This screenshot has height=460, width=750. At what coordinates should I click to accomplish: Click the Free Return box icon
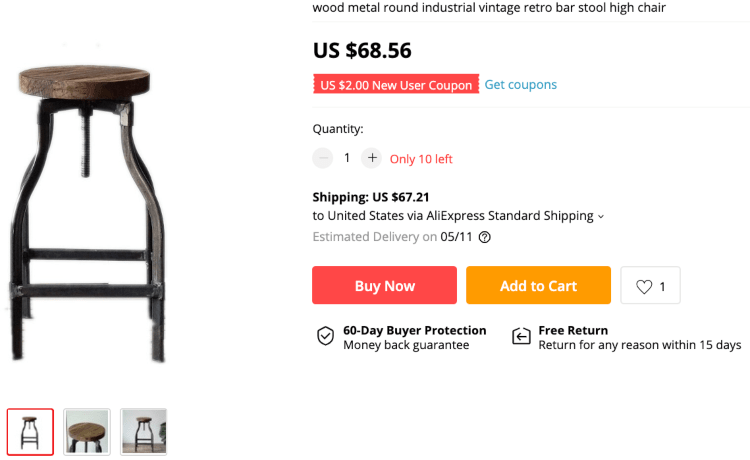pos(521,336)
